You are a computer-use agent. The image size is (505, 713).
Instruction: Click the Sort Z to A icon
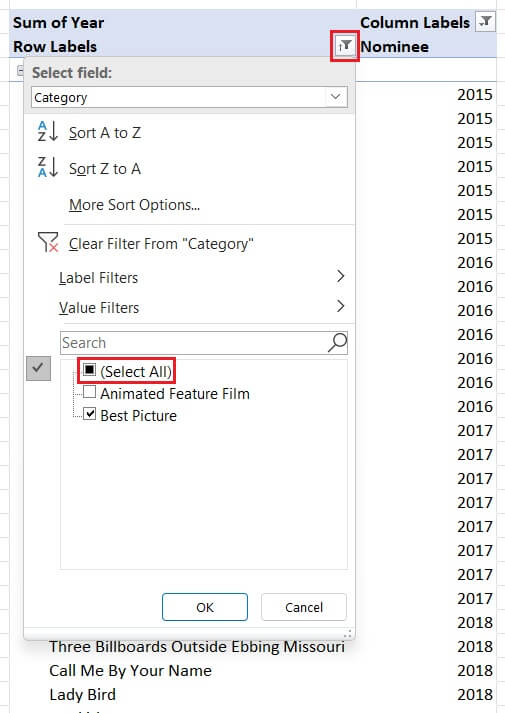pyautogui.click(x=48, y=167)
